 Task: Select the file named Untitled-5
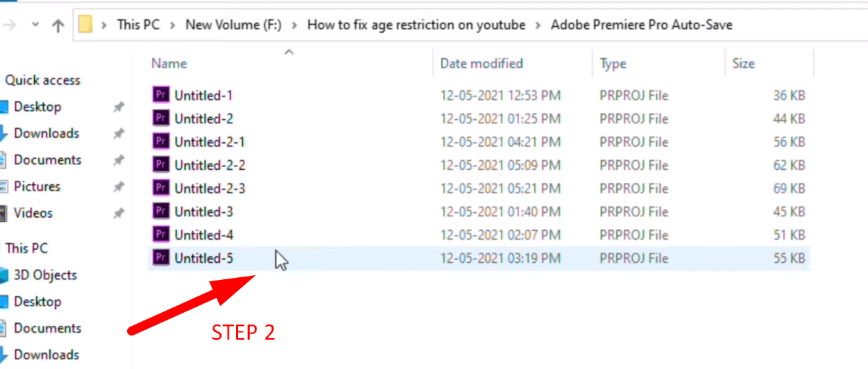(x=204, y=258)
